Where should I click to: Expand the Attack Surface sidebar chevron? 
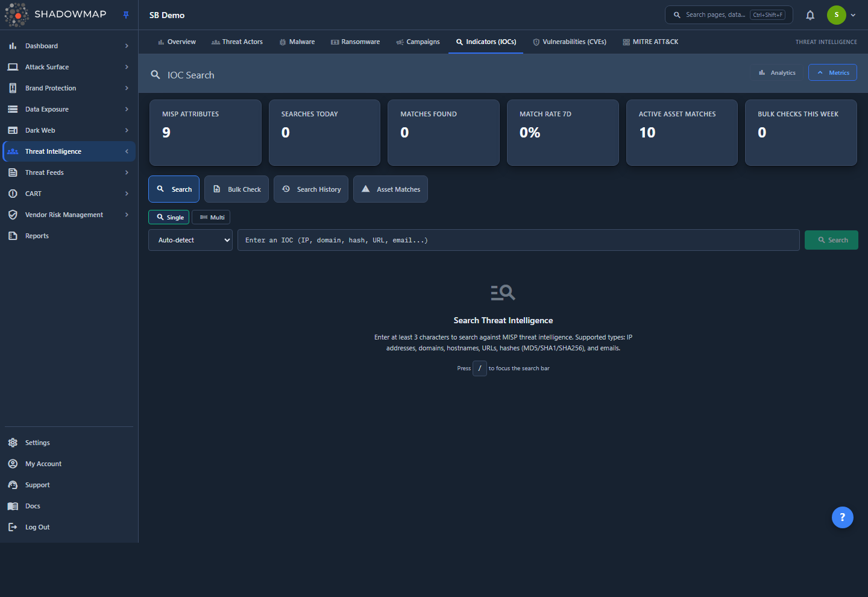(127, 67)
